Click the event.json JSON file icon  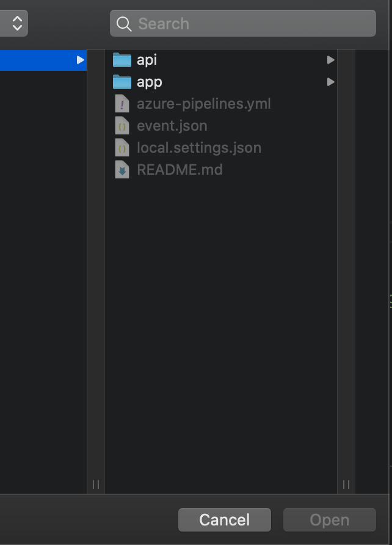tap(122, 125)
